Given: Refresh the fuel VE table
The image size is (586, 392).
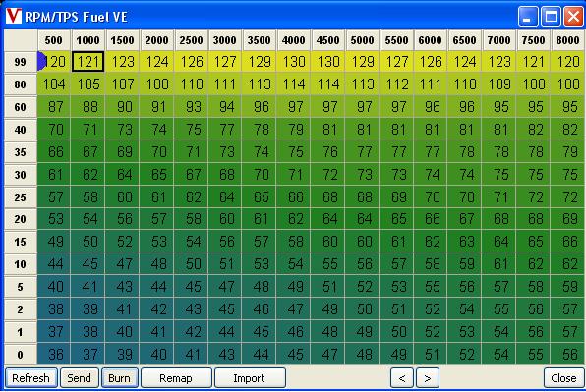Looking at the screenshot, I should (31, 378).
